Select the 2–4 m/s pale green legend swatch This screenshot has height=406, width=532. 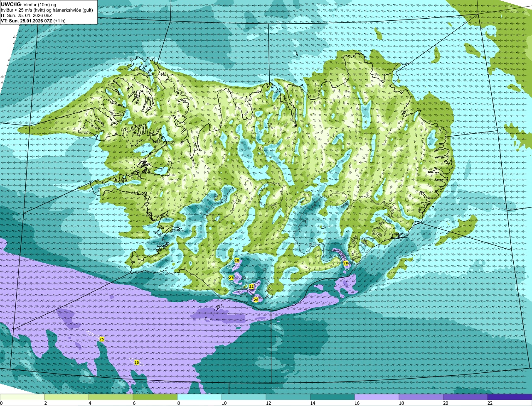[66, 397]
